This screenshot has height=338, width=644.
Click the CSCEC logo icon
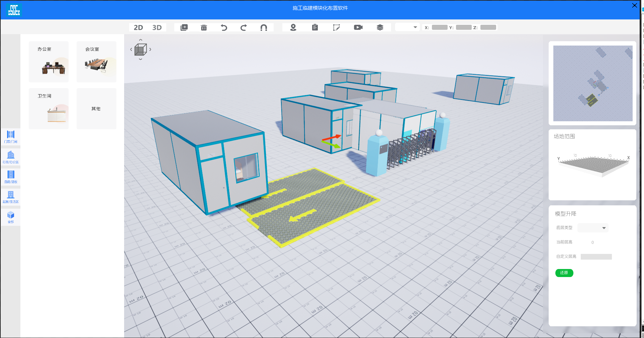pyautogui.click(x=14, y=10)
